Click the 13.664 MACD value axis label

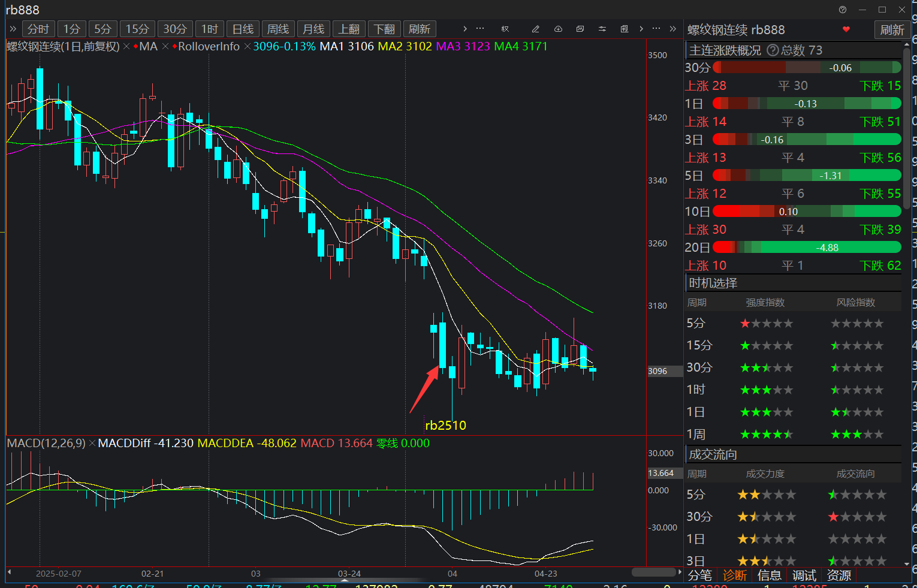(665, 473)
